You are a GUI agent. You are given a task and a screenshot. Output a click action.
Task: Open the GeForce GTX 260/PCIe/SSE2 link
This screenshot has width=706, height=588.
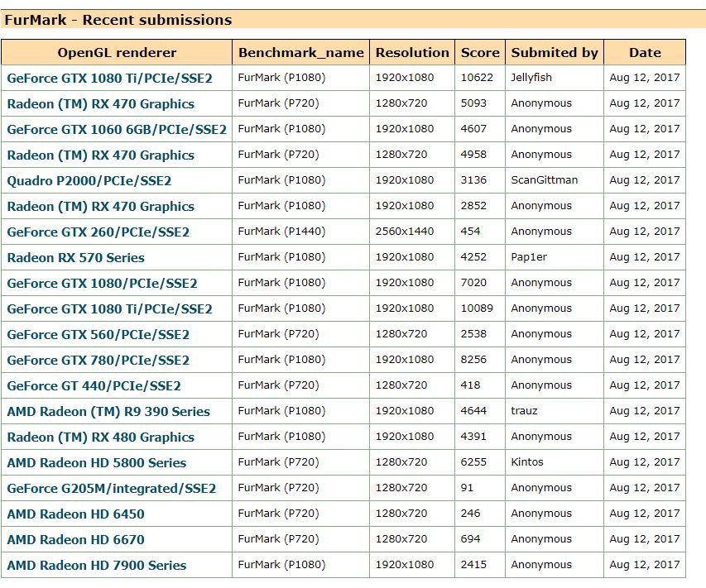[x=98, y=232]
